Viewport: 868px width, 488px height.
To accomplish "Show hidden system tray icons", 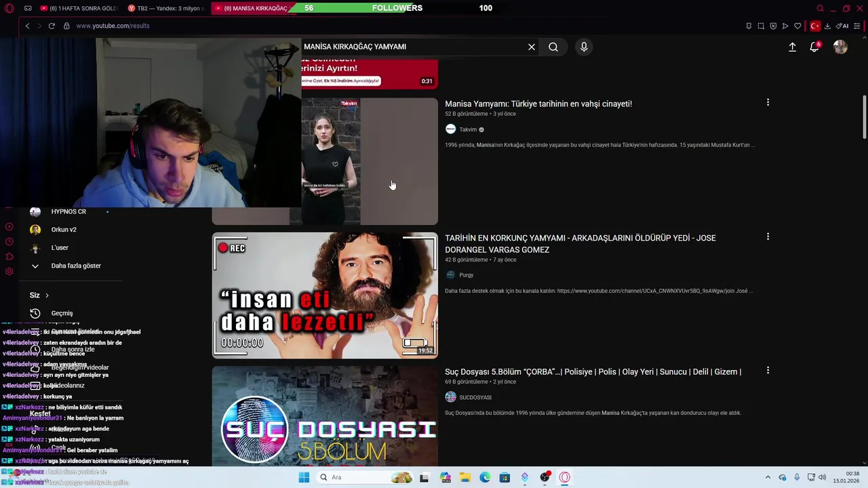I will [768, 477].
